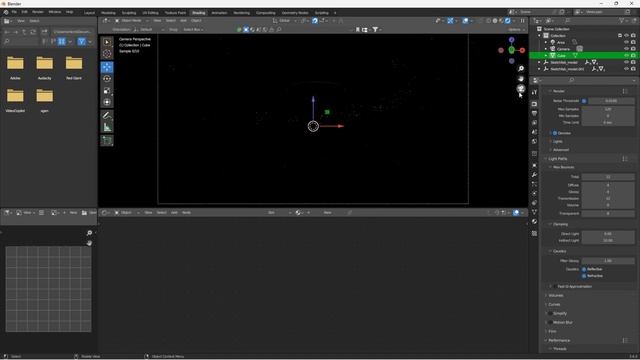Expand the Cube tree item

[x=546, y=56]
